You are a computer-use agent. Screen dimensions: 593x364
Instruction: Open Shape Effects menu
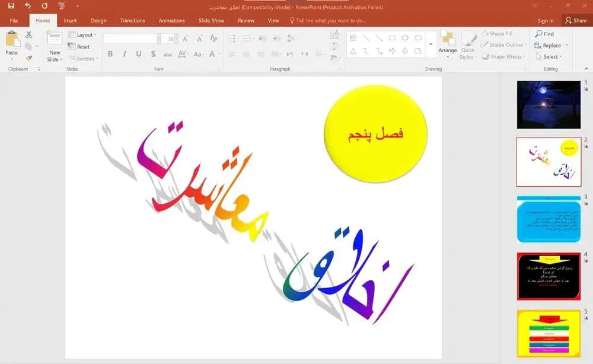pyautogui.click(x=504, y=57)
